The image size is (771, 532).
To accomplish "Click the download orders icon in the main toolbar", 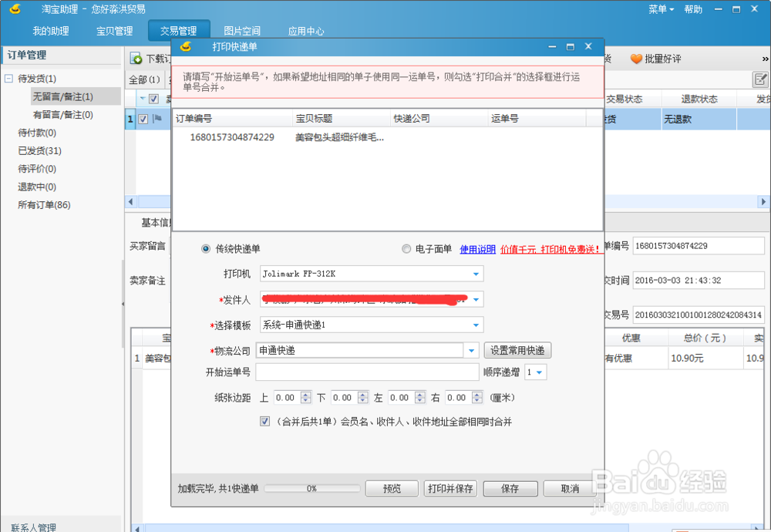I will (x=136, y=59).
